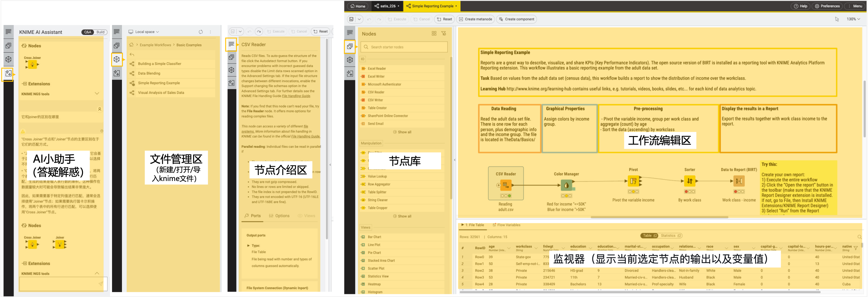Open save dropdown arrow in main toolbar
This screenshot has height=297, width=868.
(x=359, y=19)
